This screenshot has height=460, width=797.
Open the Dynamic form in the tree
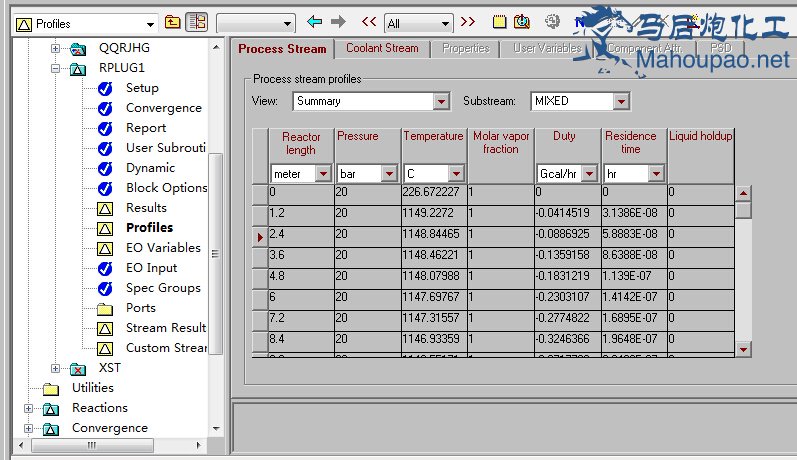click(150, 168)
